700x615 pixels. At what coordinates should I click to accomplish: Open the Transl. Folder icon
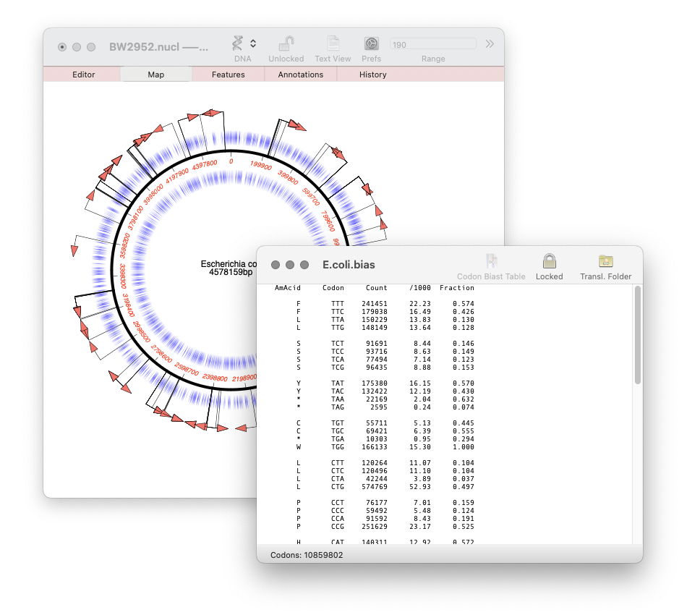pos(606,260)
